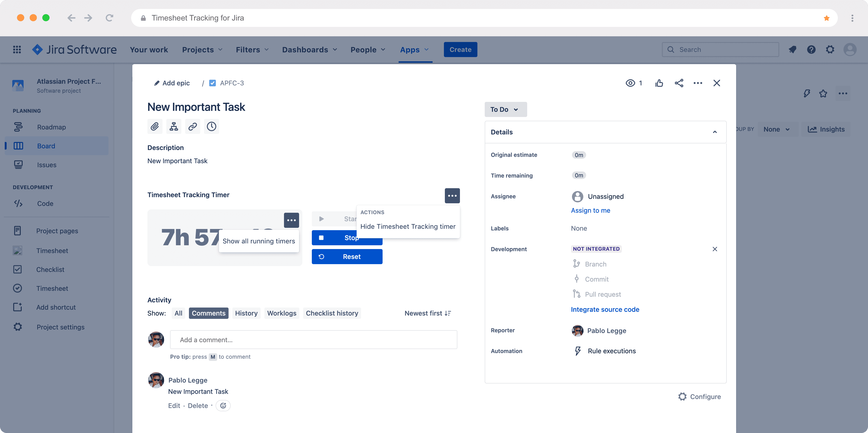Open Roadmap in sidebar

click(57, 127)
